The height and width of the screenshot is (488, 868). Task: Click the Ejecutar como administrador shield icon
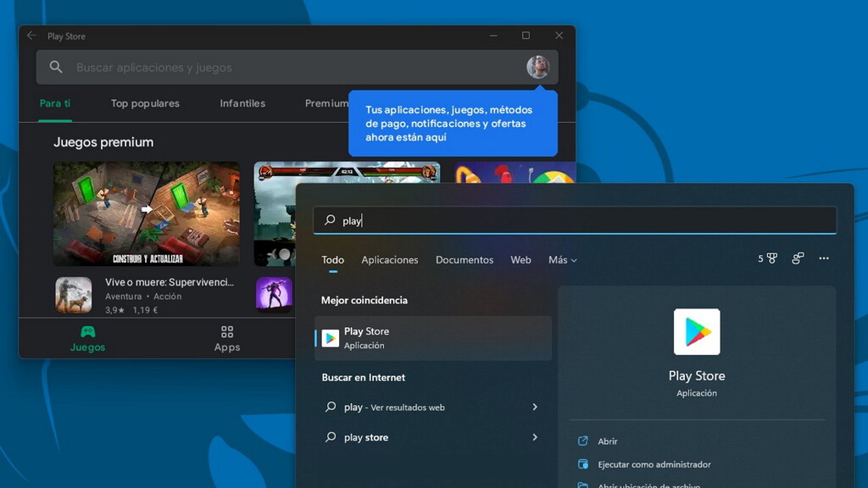pyautogui.click(x=582, y=464)
